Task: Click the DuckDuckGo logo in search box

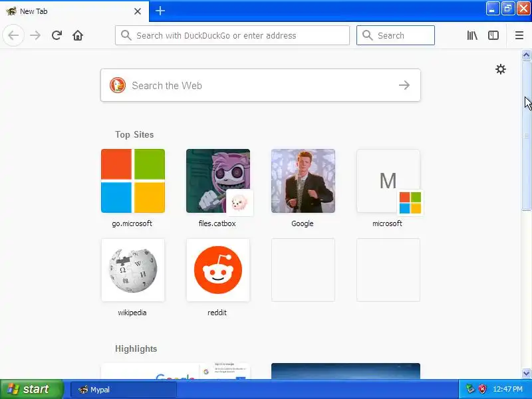Action: tap(118, 85)
